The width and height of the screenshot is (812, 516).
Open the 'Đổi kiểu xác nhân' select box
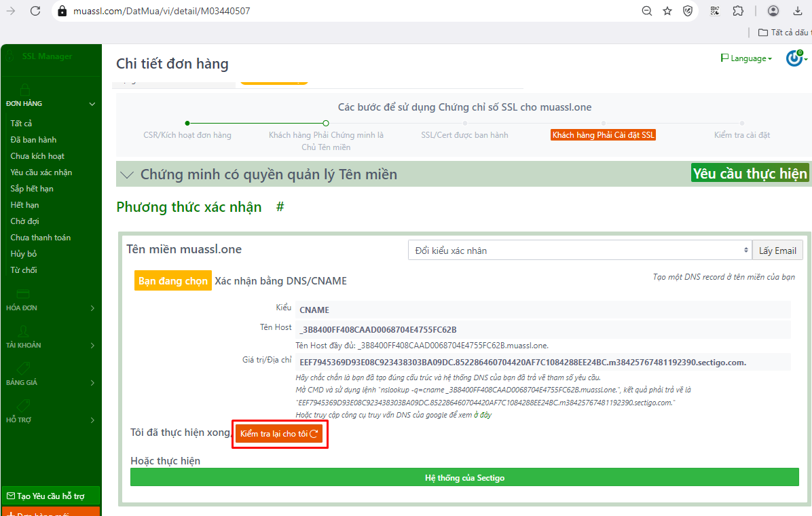point(579,251)
